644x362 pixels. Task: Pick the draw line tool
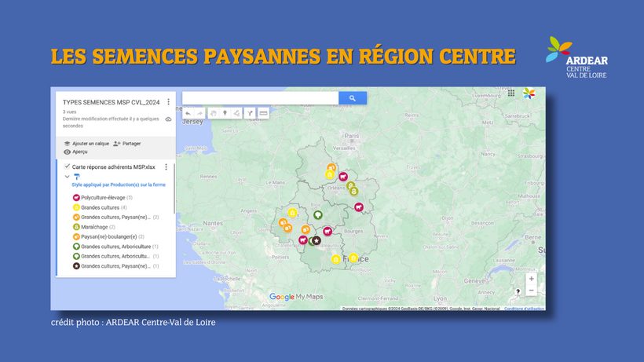click(x=237, y=113)
